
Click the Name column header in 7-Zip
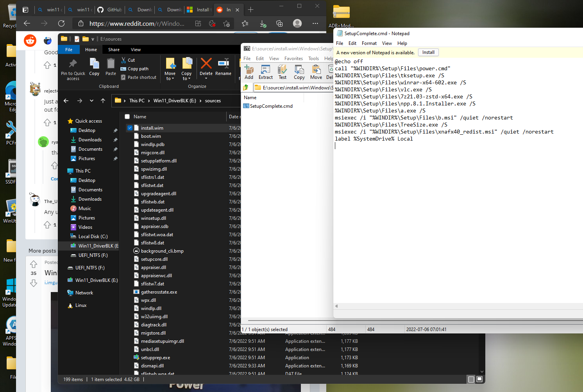pos(250,98)
